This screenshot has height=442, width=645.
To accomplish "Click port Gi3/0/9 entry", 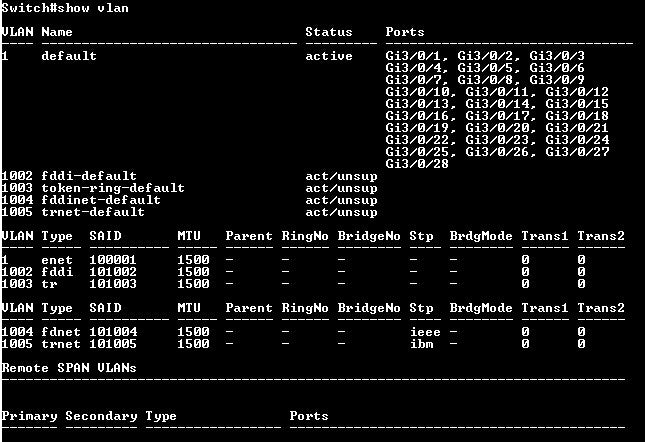I will coord(557,80).
